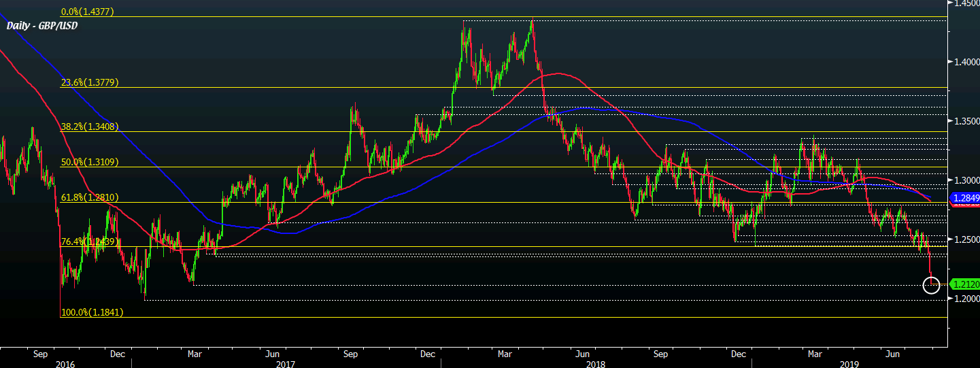
Task: Click the white circle marking latest candle
Action: (x=932, y=285)
